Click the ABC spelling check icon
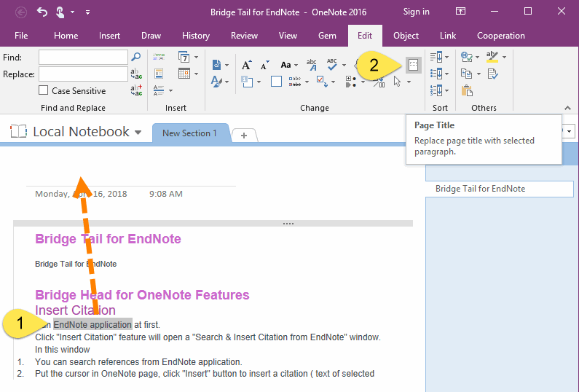The image size is (579, 392). (331, 65)
